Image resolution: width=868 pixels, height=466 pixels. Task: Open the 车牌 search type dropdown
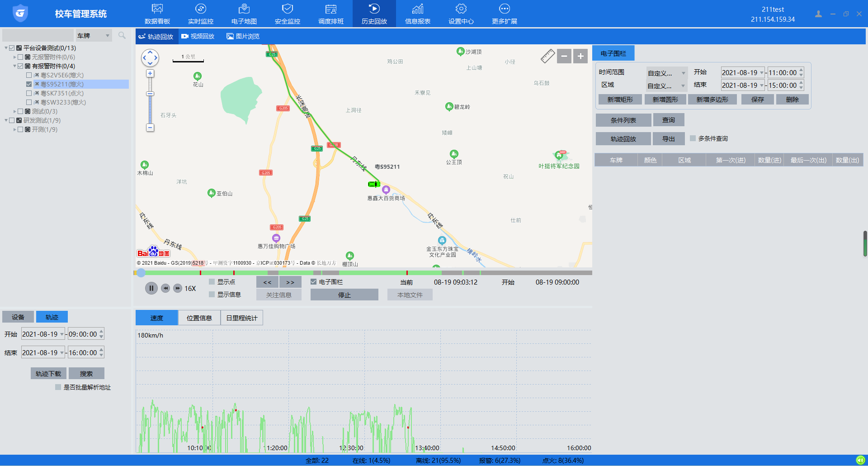pos(94,35)
